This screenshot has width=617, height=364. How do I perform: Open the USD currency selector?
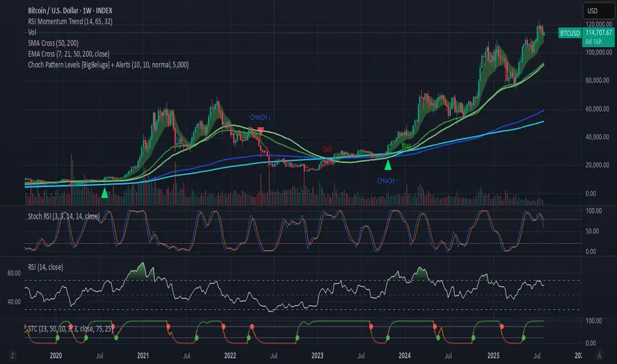pyautogui.click(x=598, y=11)
